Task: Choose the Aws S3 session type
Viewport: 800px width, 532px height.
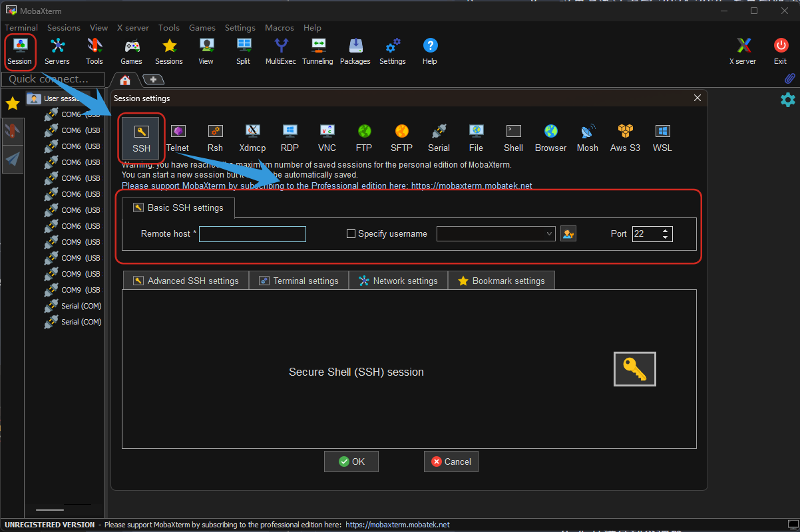Action: (625, 138)
